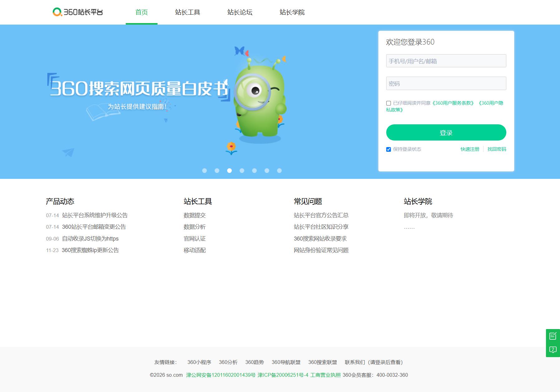This screenshot has height=392, width=560.
Task: Open the 360趋势 footer link
Action: tap(255, 362)
